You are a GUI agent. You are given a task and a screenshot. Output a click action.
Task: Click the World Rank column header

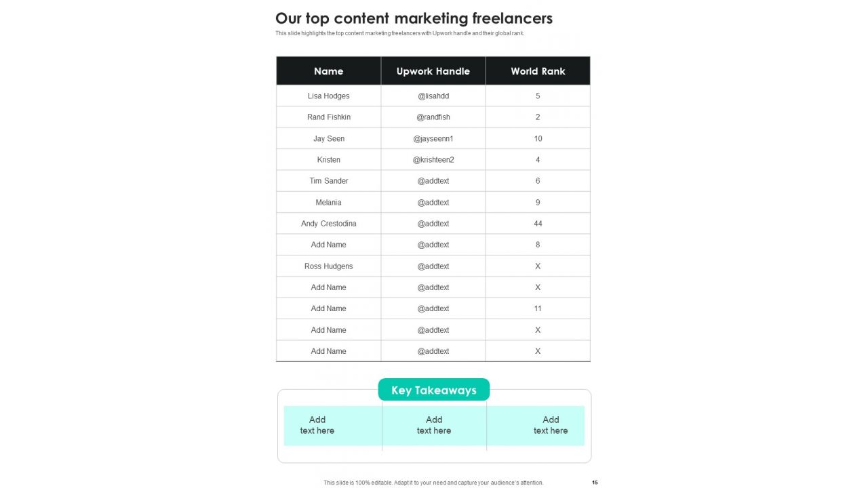538,71
